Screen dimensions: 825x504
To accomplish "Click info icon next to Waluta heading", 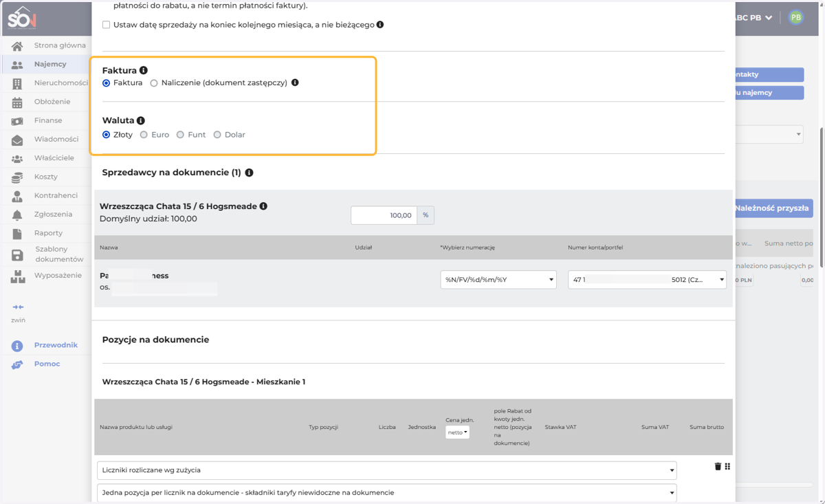I will (x=141, y=120).
